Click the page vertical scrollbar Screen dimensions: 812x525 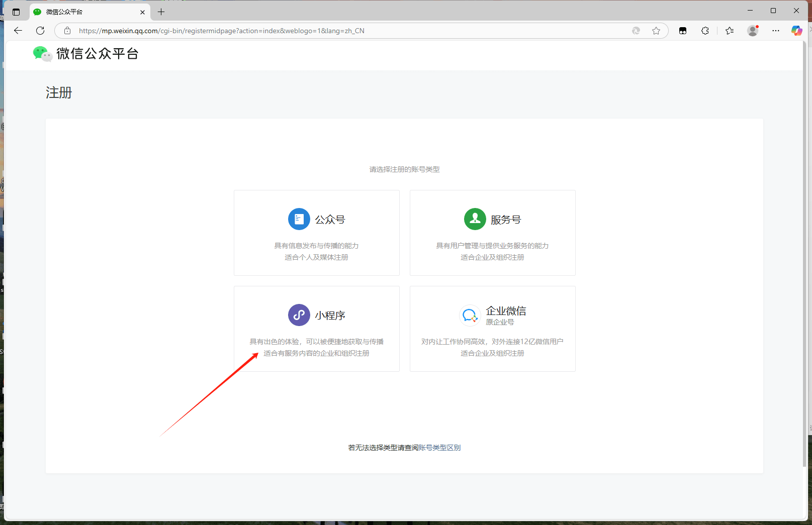coord(805,254)
